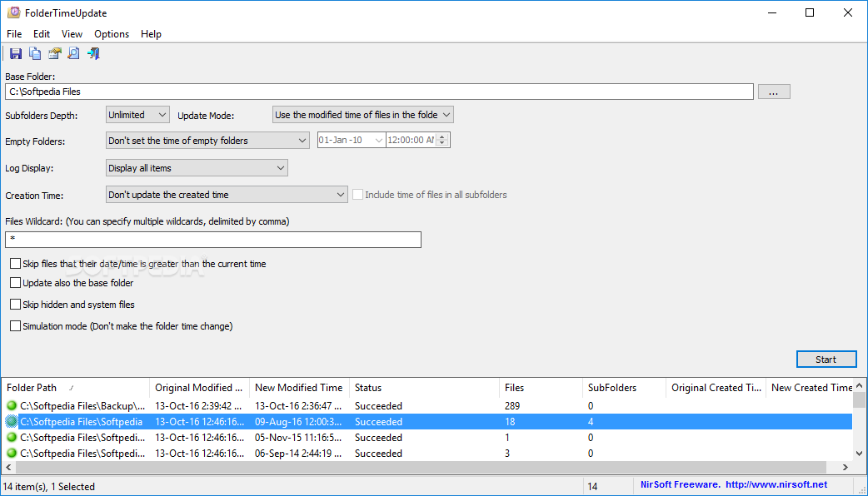Click the FolderTimeUpdate app icon in title bar
The height and width of the screenshot is (496, 868).
click(13, 12)
